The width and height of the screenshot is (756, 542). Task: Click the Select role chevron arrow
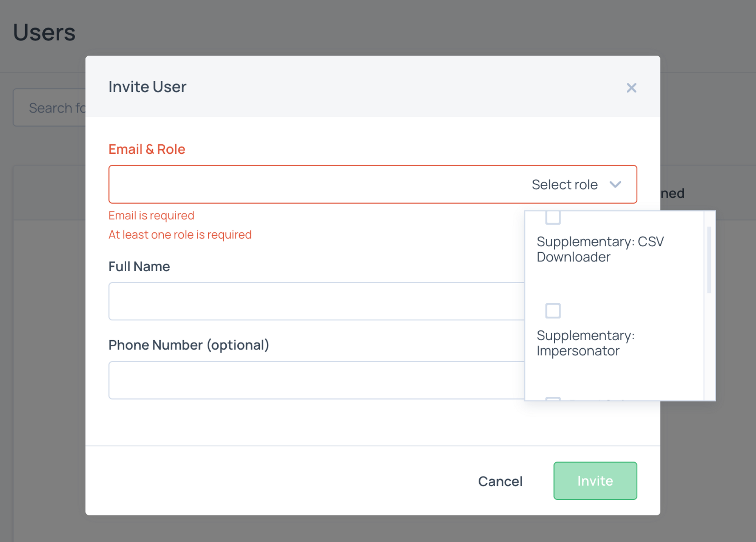pyautogui.click(x=615, y=185)
